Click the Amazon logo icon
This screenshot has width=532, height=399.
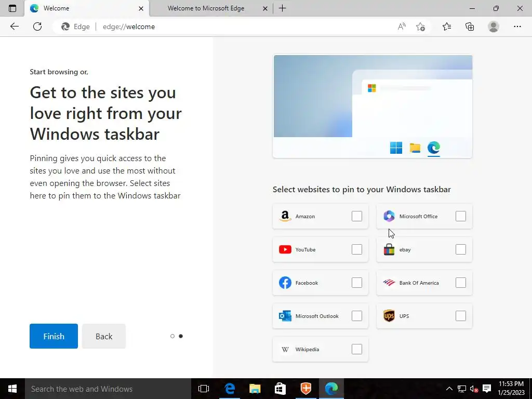click(x=285, y=216)
